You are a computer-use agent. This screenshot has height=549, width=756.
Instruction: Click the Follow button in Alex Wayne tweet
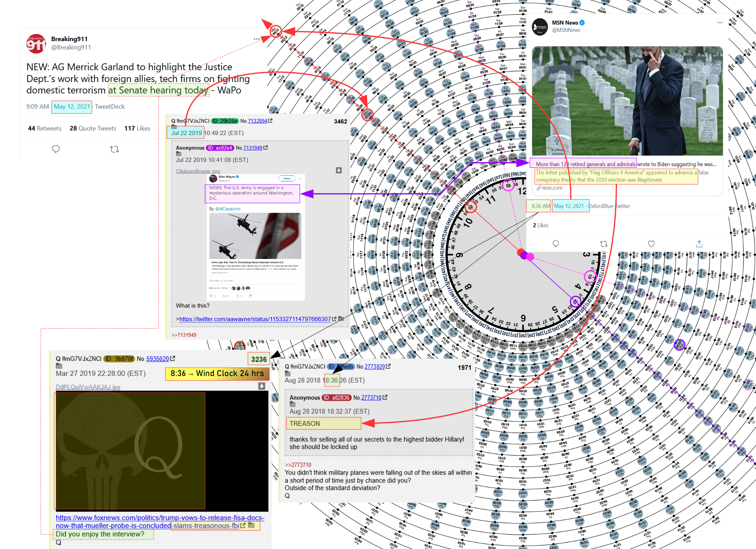tap(287, 178)
